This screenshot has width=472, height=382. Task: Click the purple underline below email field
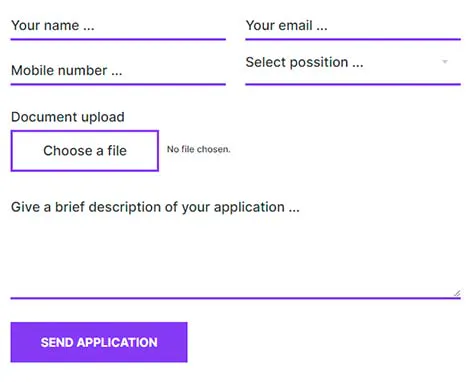tap(353, 39)
